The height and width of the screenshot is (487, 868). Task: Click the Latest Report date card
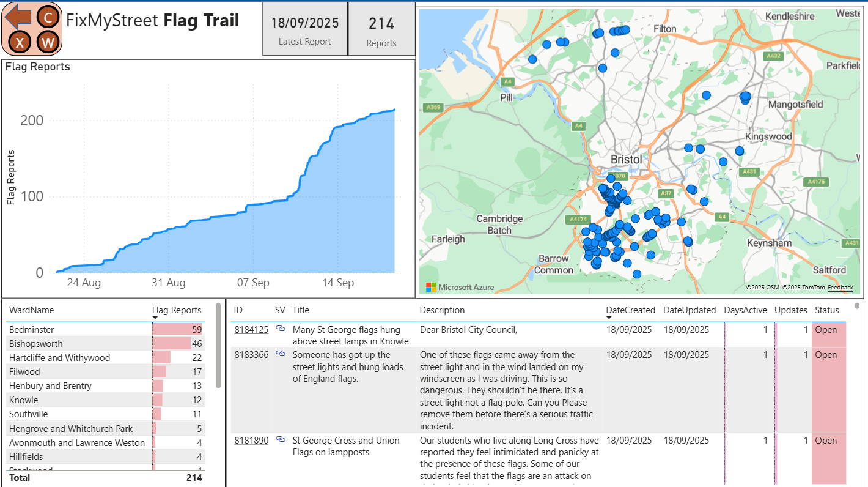tap(304, 29)
